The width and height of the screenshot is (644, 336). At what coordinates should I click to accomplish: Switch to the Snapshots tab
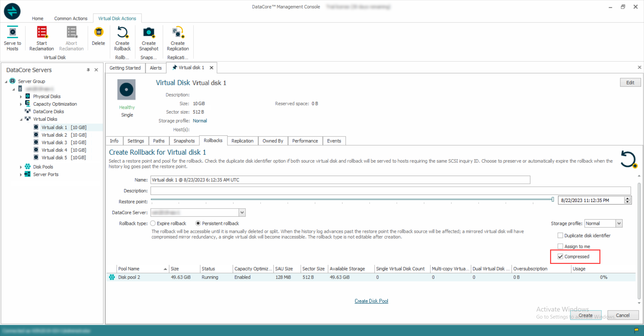click(184, 141)
